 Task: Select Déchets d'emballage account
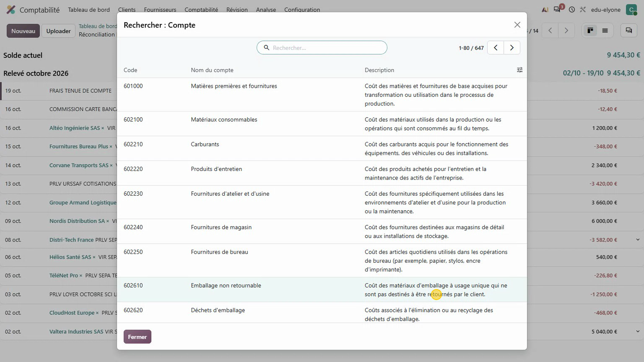coord(322,312)
